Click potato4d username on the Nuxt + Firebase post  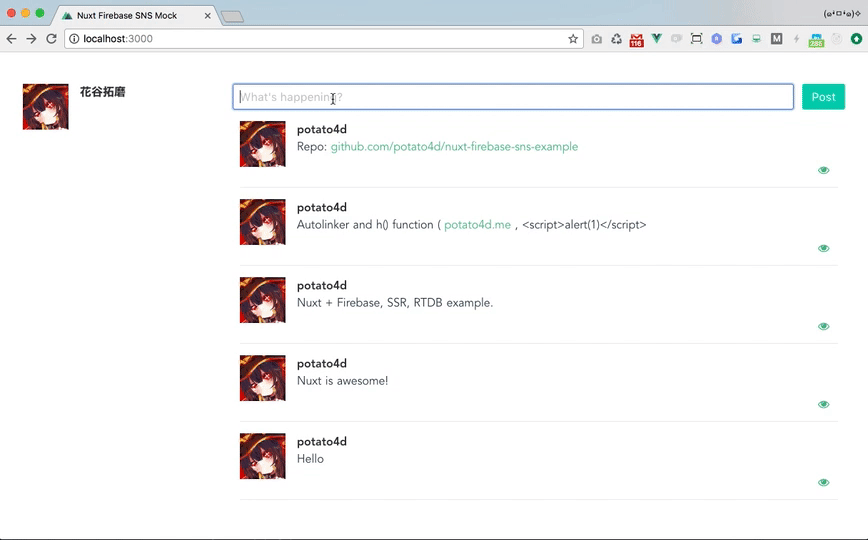pyautogui.click(x=322, y=285)
